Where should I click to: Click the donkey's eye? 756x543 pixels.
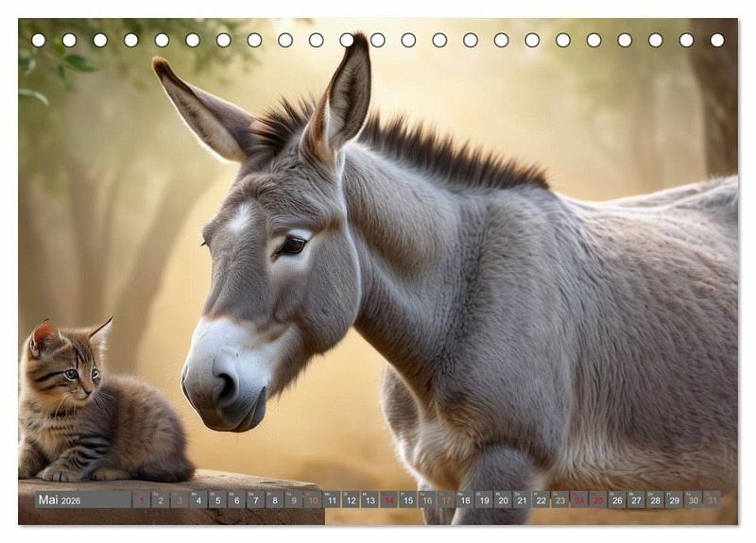[292, 245]
